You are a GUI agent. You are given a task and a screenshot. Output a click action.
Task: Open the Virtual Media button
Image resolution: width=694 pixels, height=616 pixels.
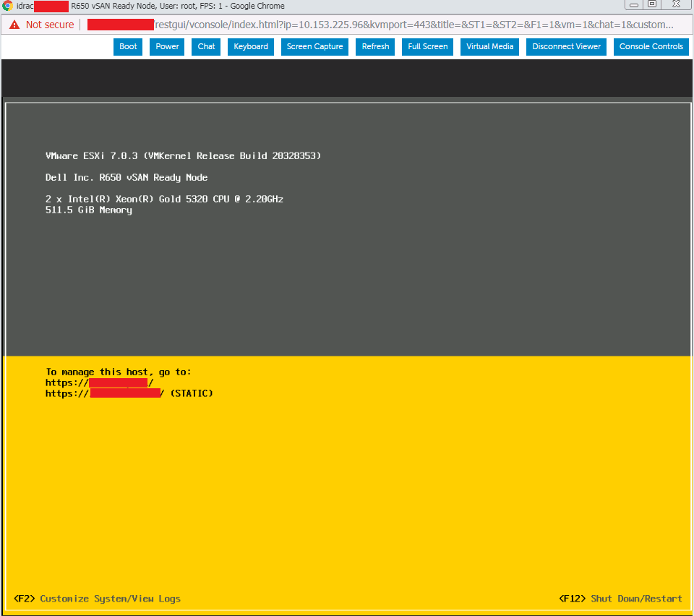[489, 46]
